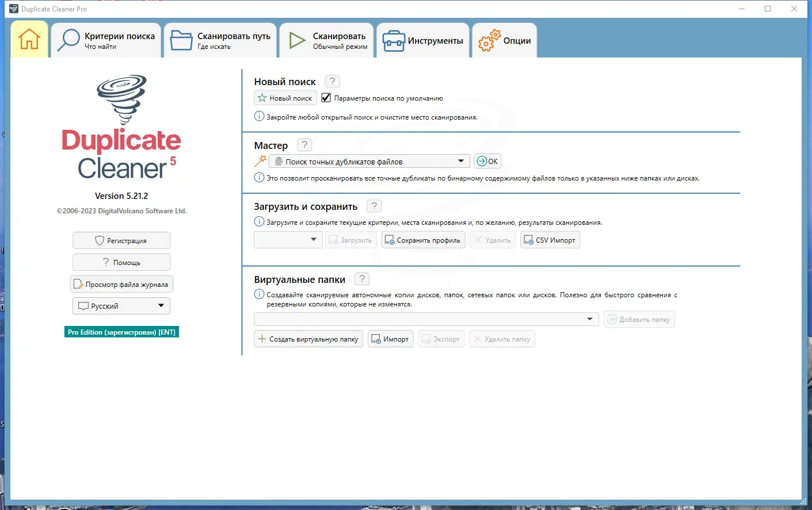Open the Home tab with house icon
Viewport: 812px width, 510px height.
tap(29, 40)
